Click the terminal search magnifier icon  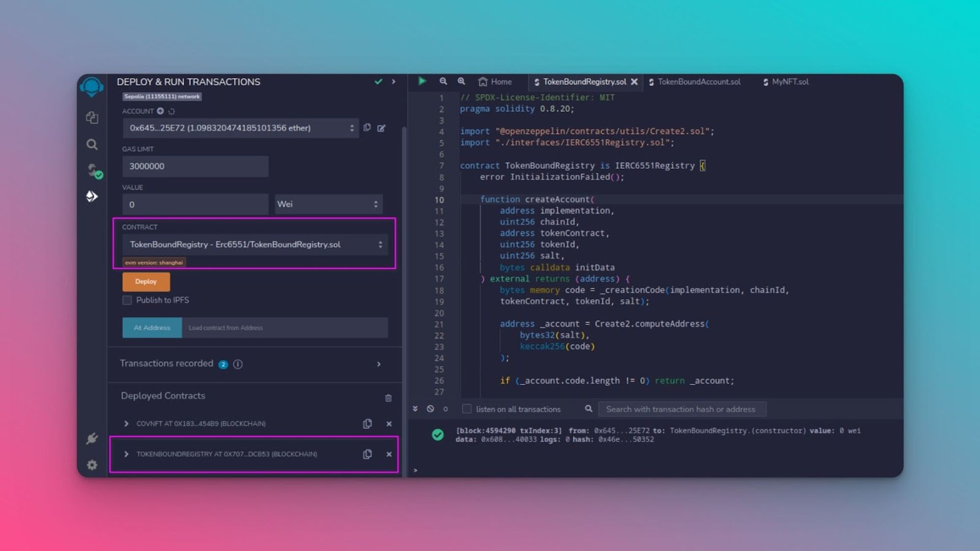coord(588,409)
